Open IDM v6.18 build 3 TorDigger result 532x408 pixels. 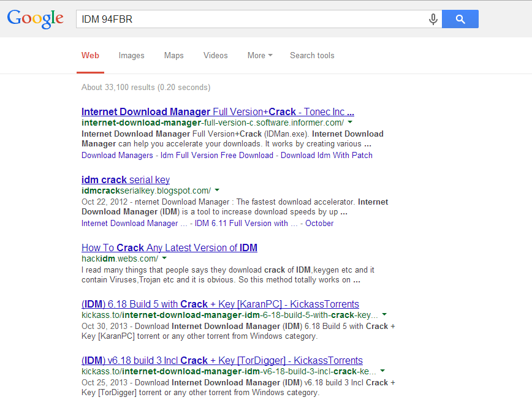pyautogui.click(x=222, y=360)
